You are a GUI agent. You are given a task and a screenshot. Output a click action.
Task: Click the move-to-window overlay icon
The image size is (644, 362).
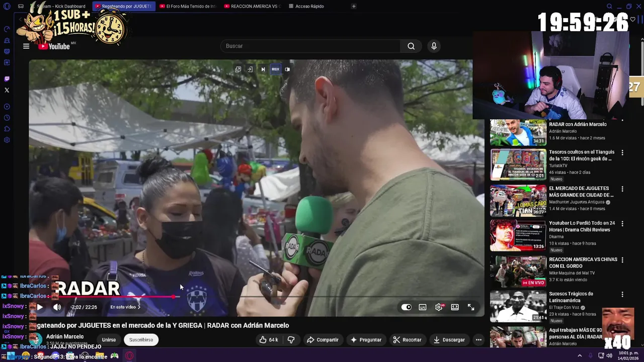tap(250, 69)
